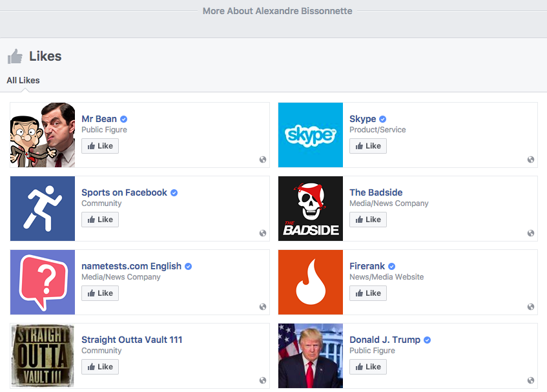
Task: Like the nametests.com English page
Action: coord(100,293)
